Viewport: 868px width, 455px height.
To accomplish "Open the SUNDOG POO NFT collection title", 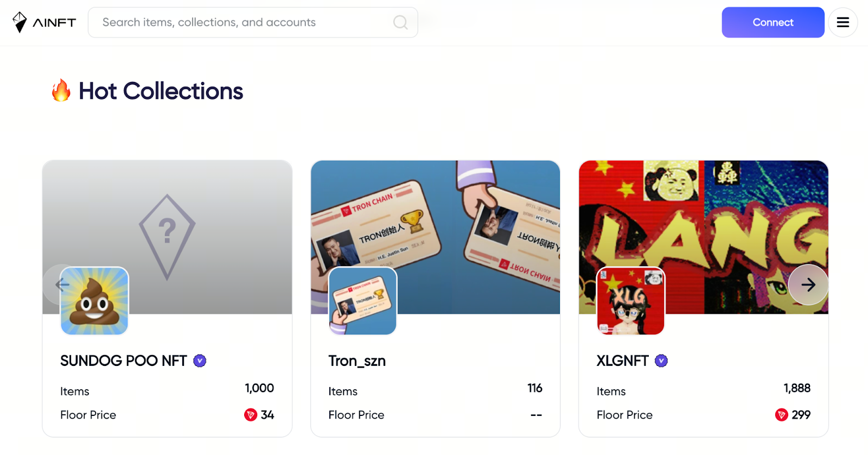I will click(x=123, y=361).
